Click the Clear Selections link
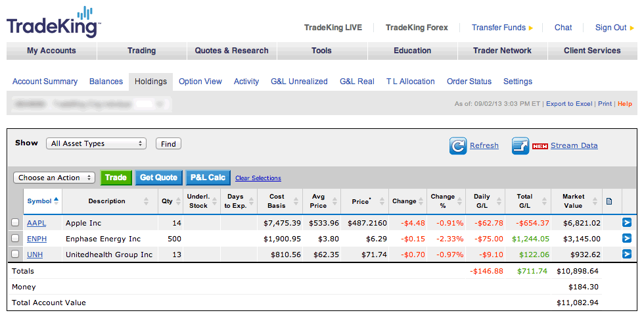Screen dimensions: 644x317 click(x=258, y=178)
